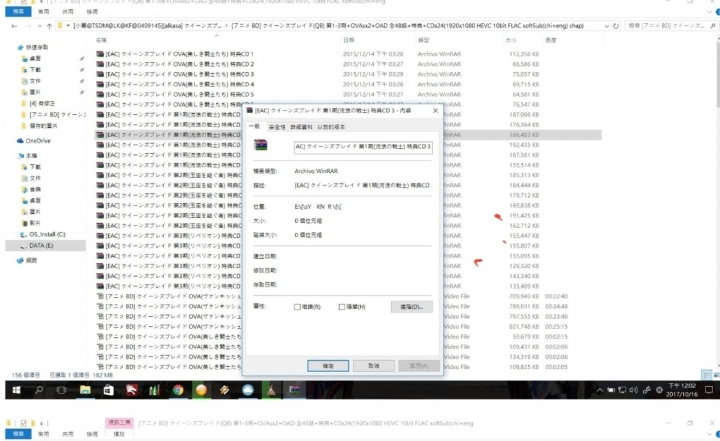Open the notification center icon
This screenshot has height=441, width=720.
pyautogui.click(x=709, y=390)
